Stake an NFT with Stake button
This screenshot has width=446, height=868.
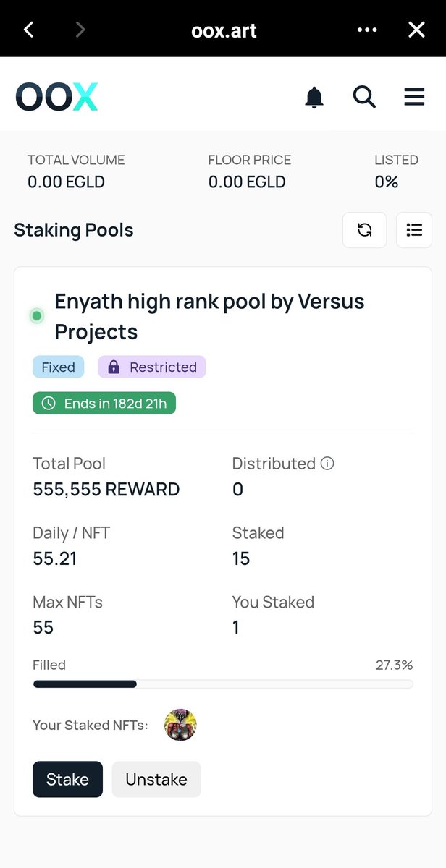(x=67, y=779)
